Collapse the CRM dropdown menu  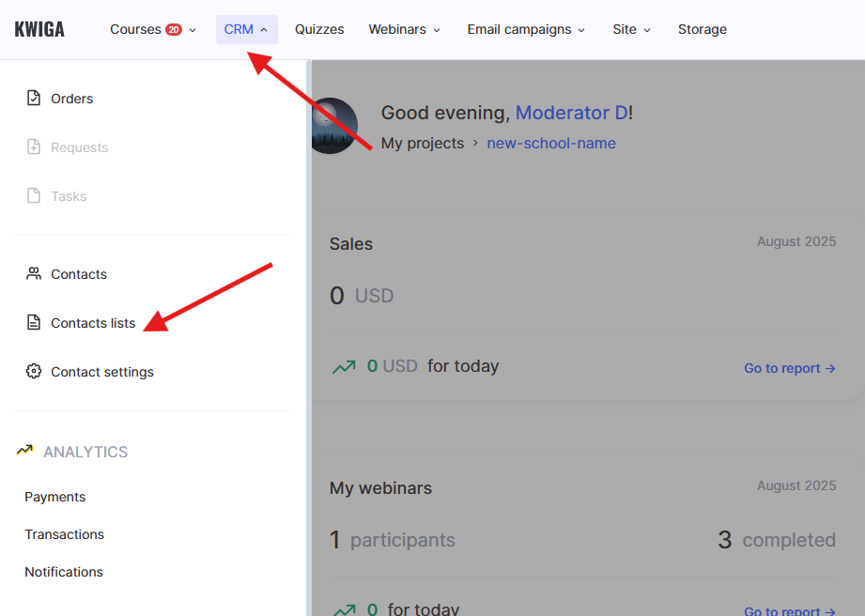(x=246, y=29)
